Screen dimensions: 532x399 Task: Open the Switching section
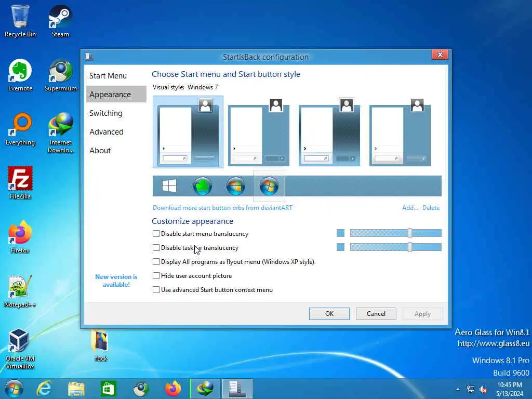click(116, 113)
